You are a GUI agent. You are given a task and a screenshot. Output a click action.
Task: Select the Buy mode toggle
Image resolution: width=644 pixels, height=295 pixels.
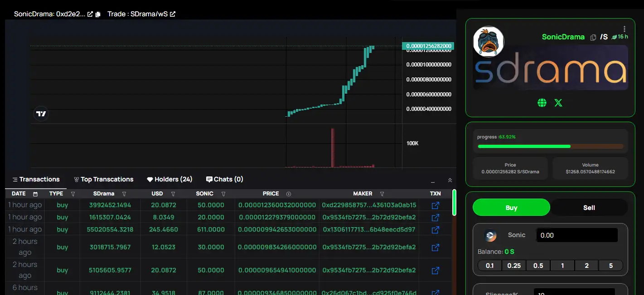click(x=511, y=208)
